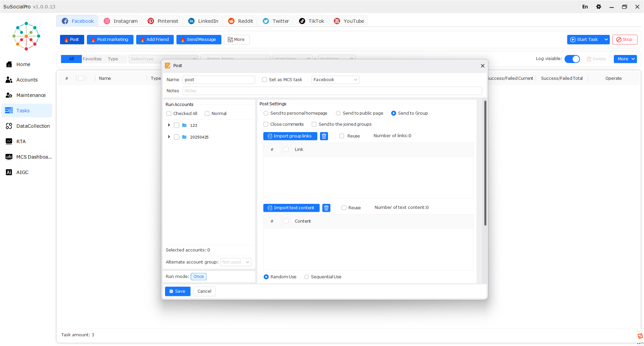
Task: Expand the 123 account folder
Action: click(x=169, y=125)
